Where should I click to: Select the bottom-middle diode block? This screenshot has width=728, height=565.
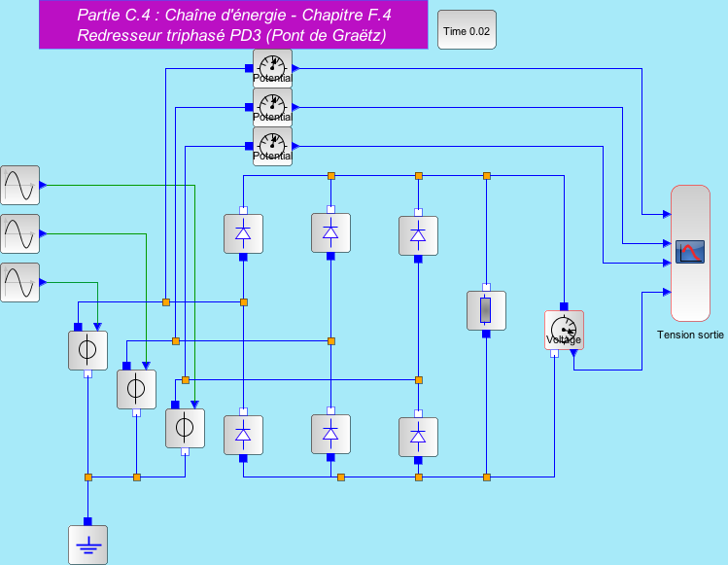(330, 434)
